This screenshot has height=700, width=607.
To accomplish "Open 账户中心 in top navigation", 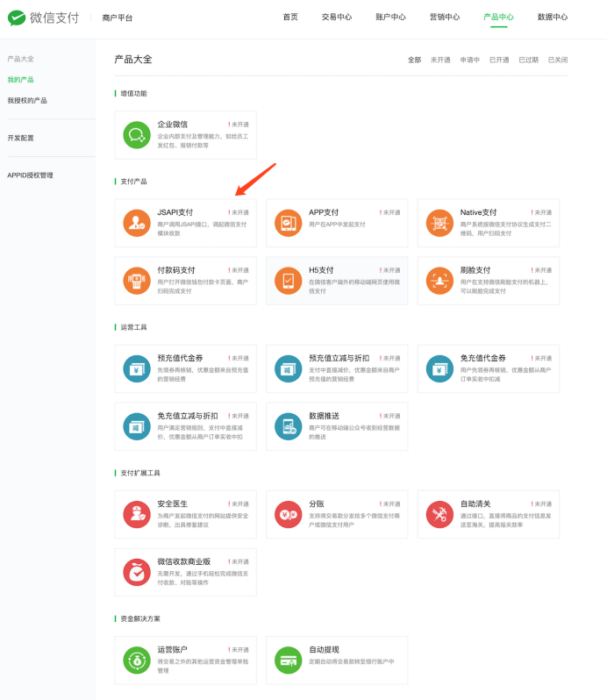I will [x=391, y=17].
